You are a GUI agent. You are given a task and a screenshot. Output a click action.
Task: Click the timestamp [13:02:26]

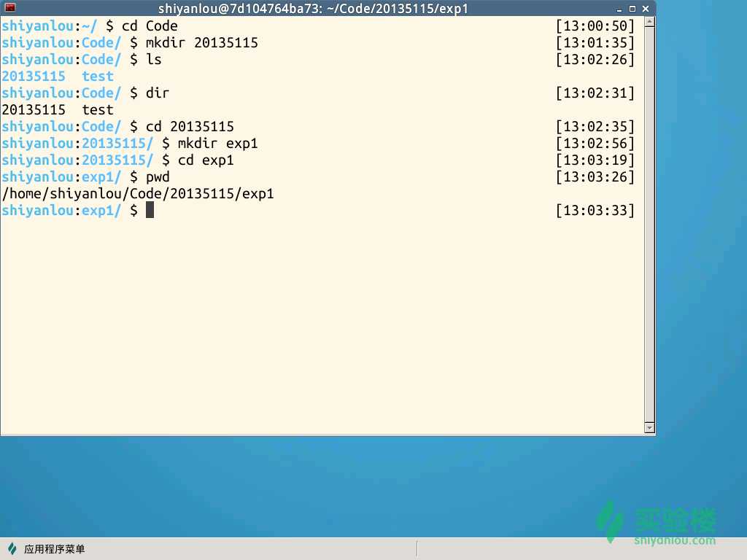click(x=595, y=60)
